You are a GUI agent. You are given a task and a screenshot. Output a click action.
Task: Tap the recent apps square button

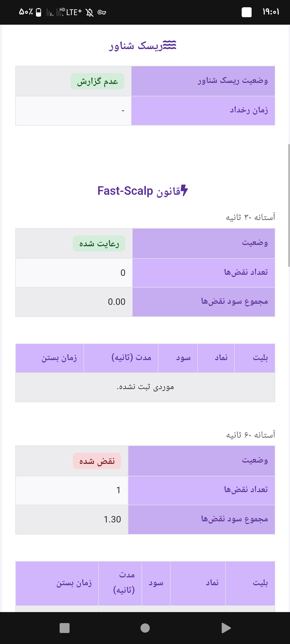(x=64, y=628)
